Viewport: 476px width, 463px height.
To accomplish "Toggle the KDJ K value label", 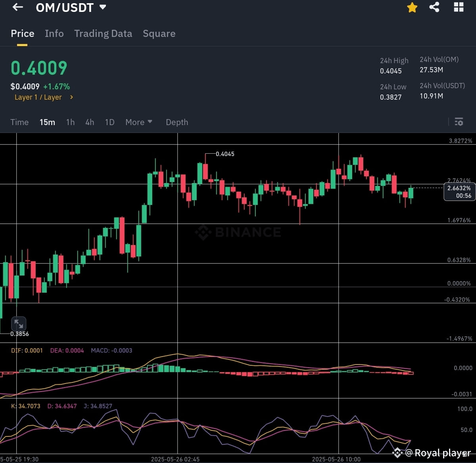I will coord(26,406).
